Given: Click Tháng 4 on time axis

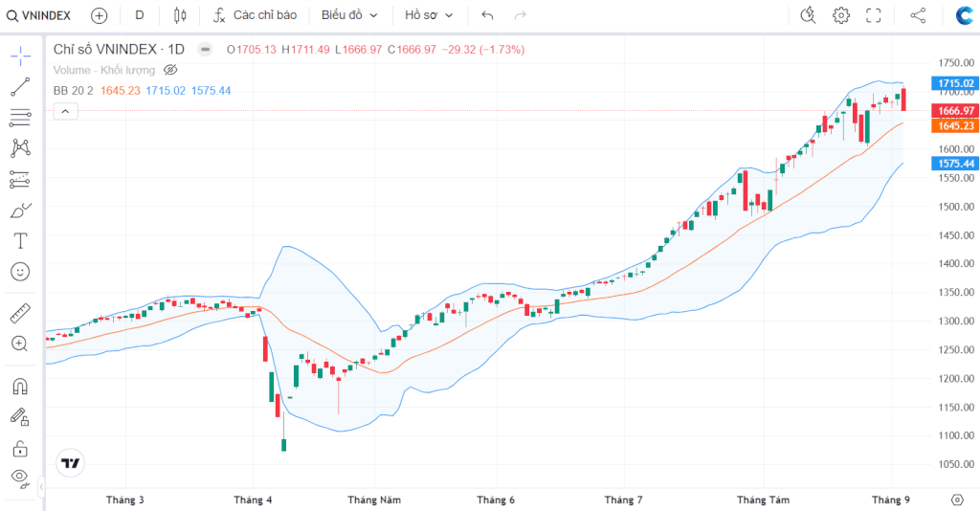Looking at the screenshot, I should click(253, 500).
